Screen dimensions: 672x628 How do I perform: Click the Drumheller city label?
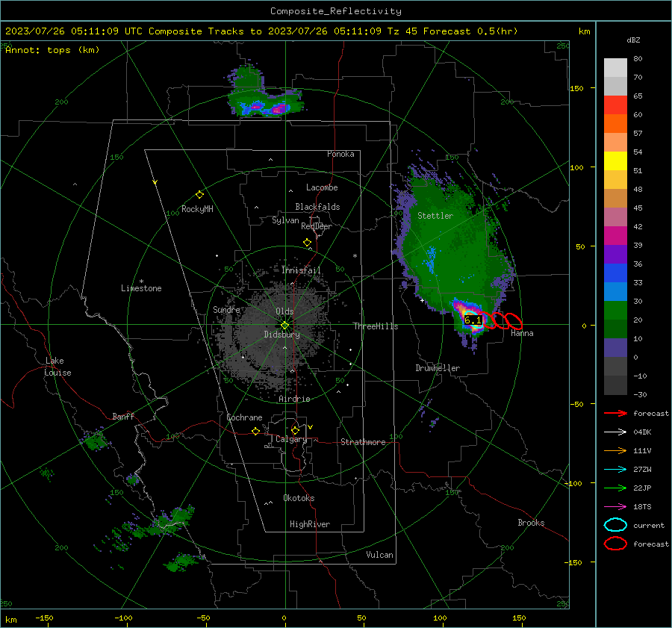coord(438,368)
